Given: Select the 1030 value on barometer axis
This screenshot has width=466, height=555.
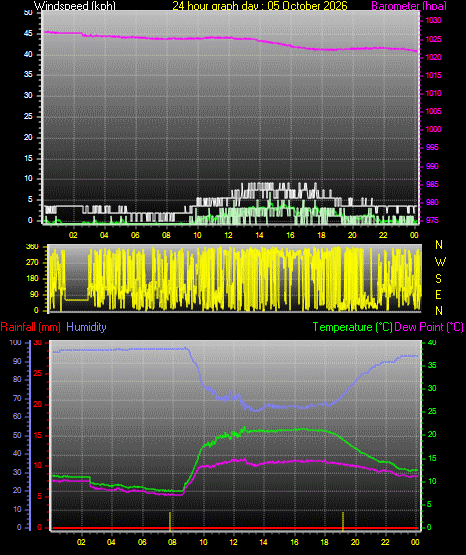Looking at the screenshot, I should tap(433, 21).
